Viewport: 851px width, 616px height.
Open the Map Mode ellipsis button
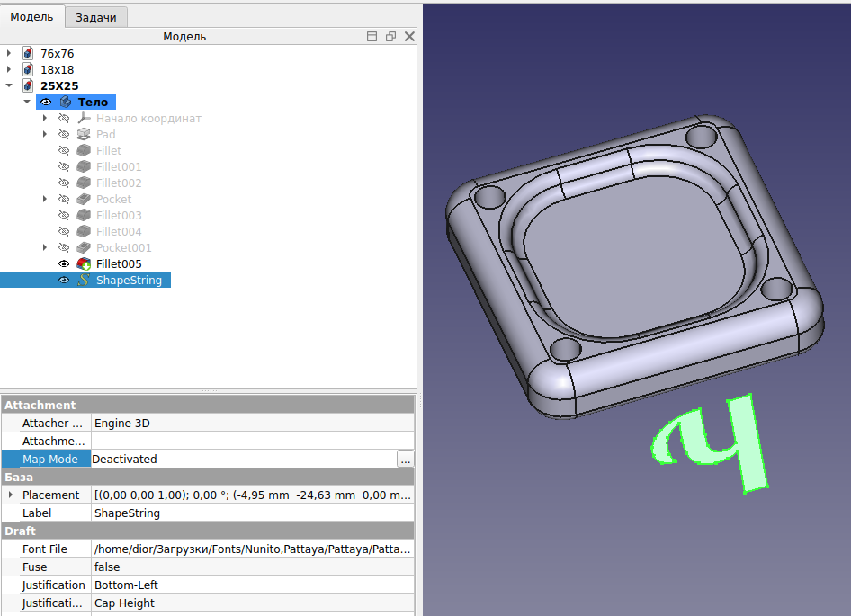coord(406,459)
